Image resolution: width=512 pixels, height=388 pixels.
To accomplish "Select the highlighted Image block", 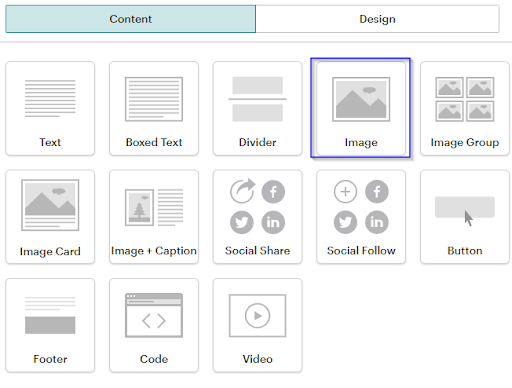I will point(361,108).
